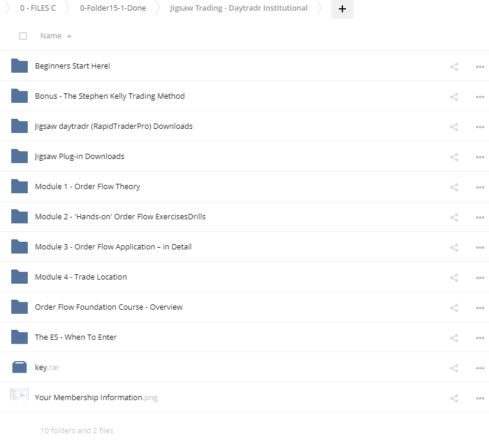Open more actions for Beginners Start Here!

480,66
